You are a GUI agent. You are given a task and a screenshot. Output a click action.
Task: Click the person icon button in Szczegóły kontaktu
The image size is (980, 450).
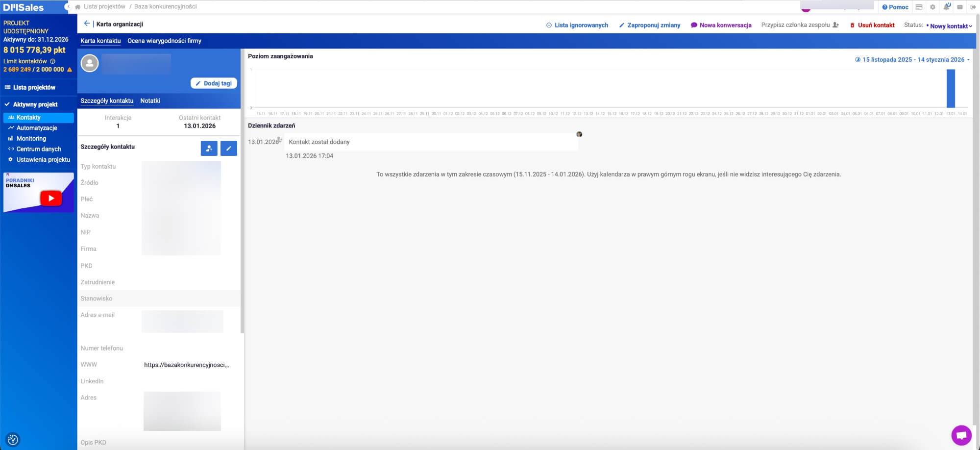[209, 149]
